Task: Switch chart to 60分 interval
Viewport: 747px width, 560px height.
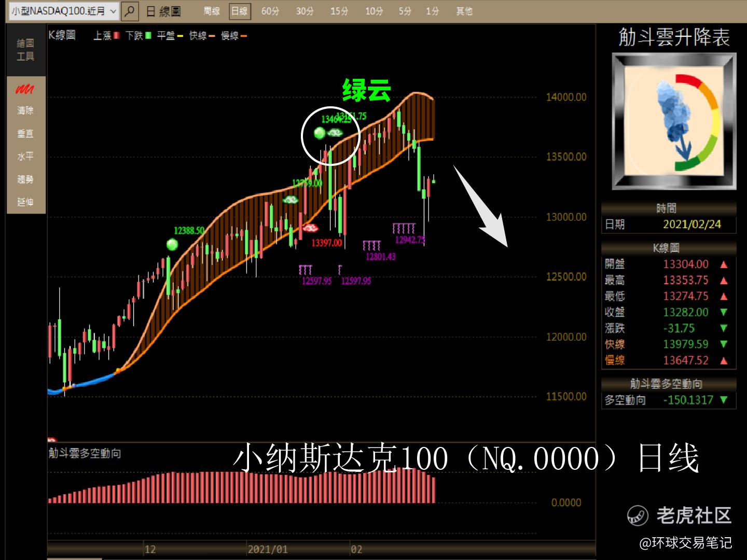Action: click(270, 11)
